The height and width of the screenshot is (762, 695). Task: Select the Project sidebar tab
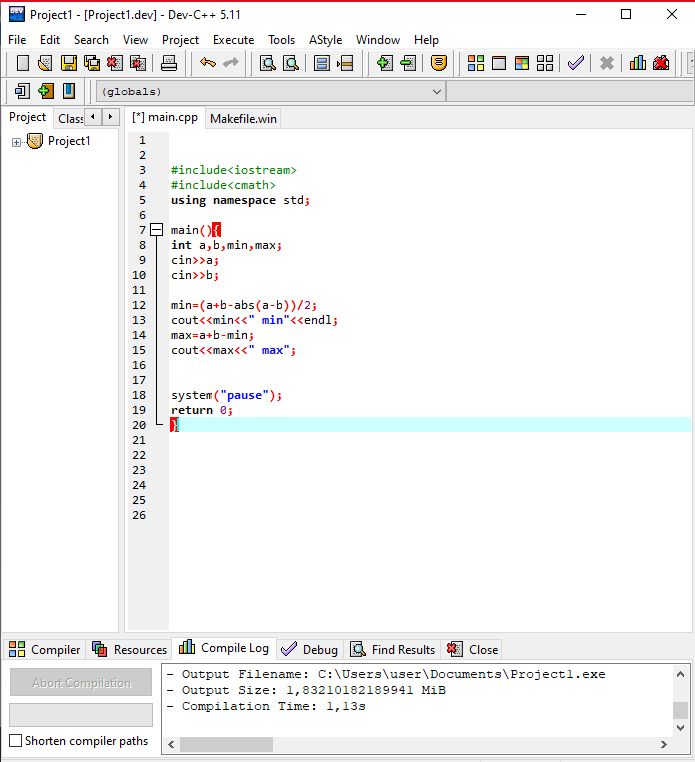coord(27,117)
